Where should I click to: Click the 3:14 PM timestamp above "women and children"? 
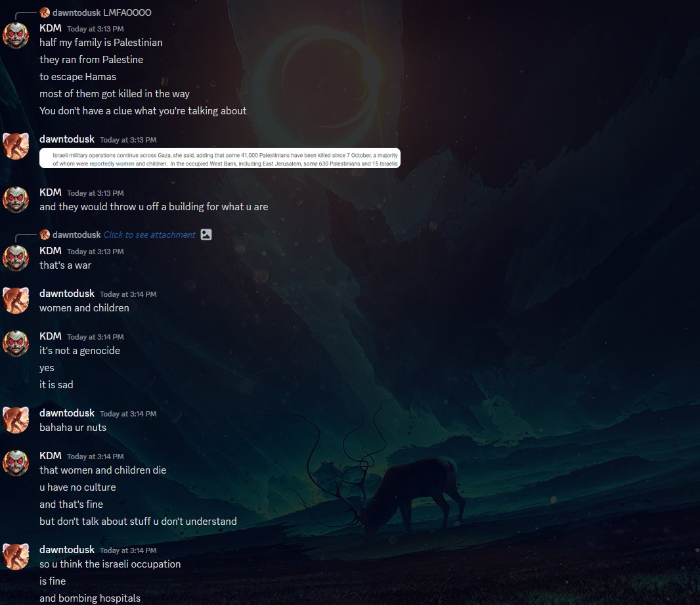[128, 295]
